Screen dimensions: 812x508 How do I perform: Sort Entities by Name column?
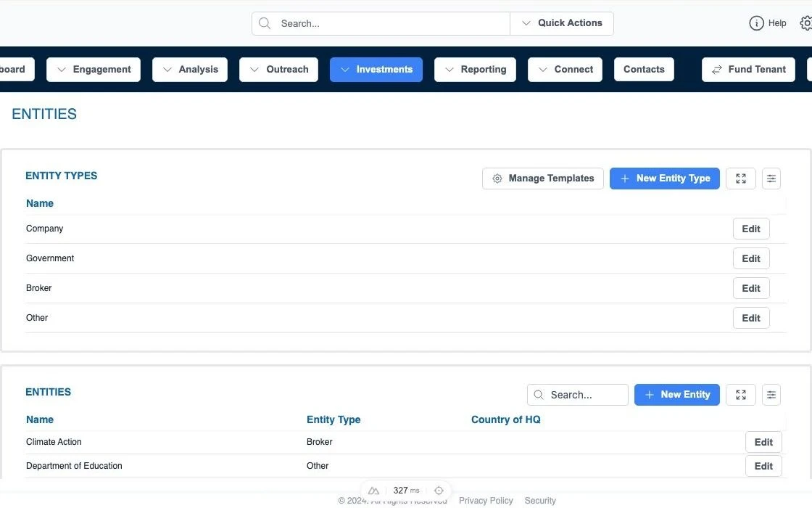40,420
